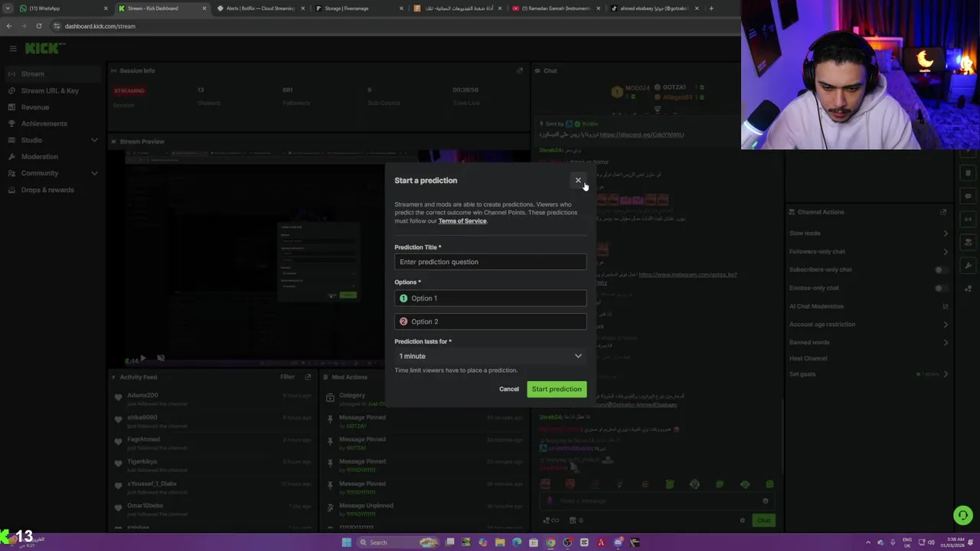The height and width of the screenshot is (551, 980).
Task: Click the address bar URL
Action: [100, 26]
